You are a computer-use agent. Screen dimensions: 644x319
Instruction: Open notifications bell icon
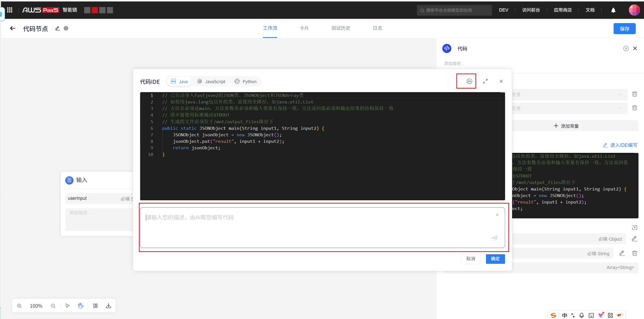[x=613, y=10]
